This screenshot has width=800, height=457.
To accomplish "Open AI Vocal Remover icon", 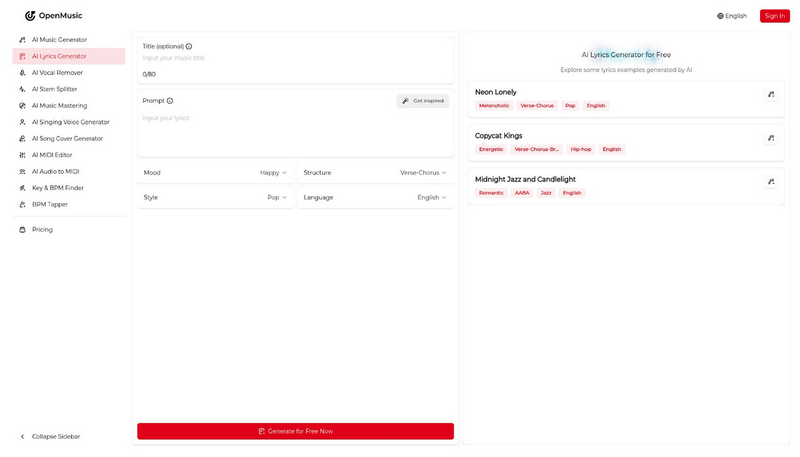I will tap(22, 73).
